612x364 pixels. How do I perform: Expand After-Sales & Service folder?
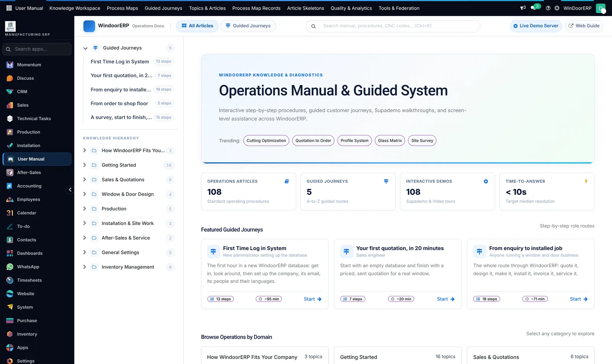pos(85,238)
